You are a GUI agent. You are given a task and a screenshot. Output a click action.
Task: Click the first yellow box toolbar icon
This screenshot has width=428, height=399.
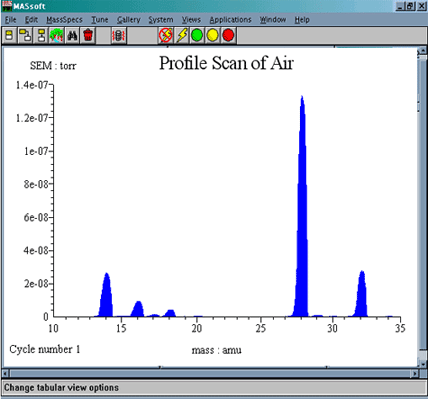pos(9,35)
